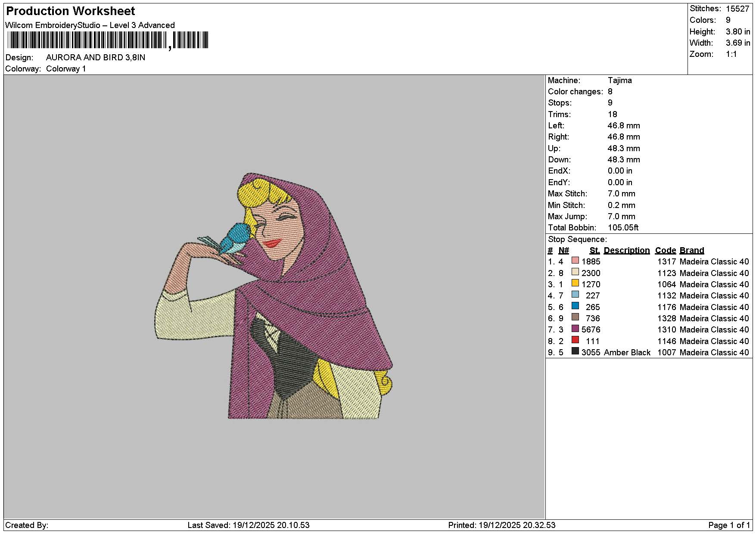Select the purple swatch for thread code 1310
Image resolution: width=756 pixels, height=534 pixels.
tap(575, 329)
